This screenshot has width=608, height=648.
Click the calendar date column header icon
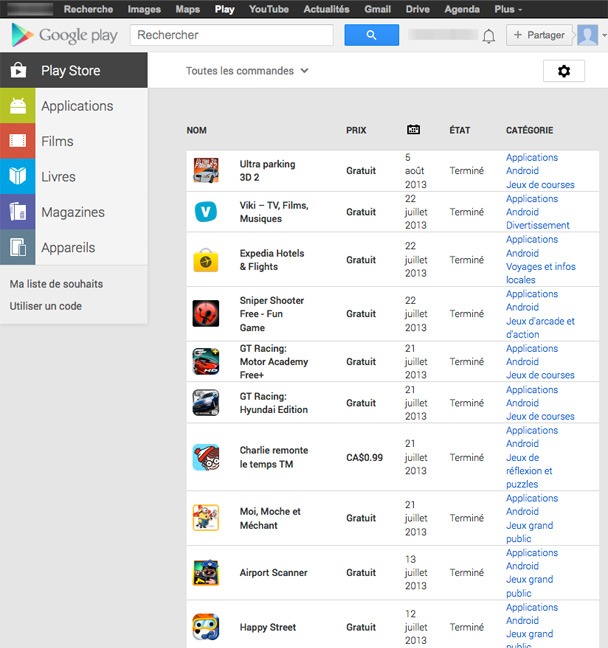[x=413, y=130]
